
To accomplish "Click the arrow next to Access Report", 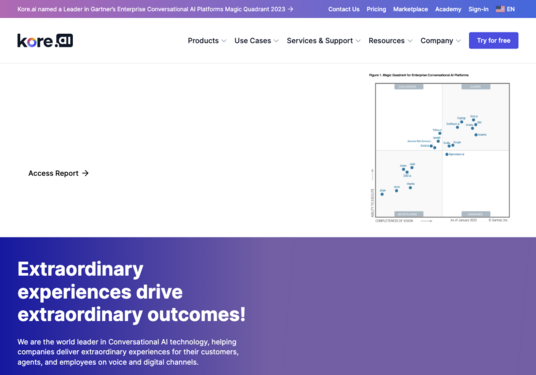I will pyautogui.click(x=85, y=173).
